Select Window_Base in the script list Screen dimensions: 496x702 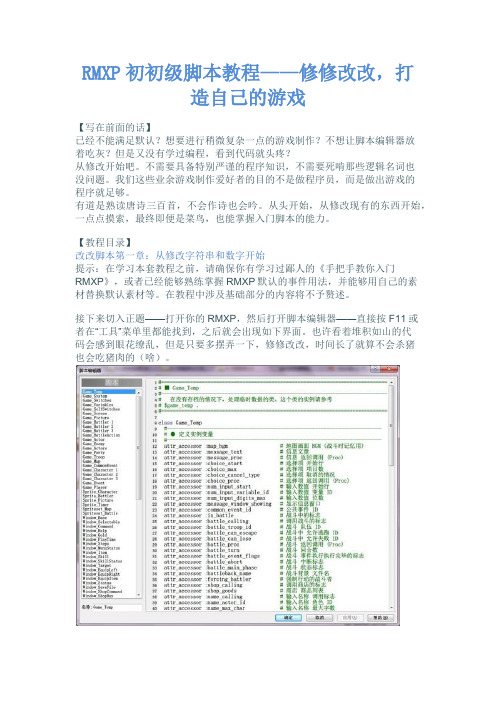coord(109,518)
